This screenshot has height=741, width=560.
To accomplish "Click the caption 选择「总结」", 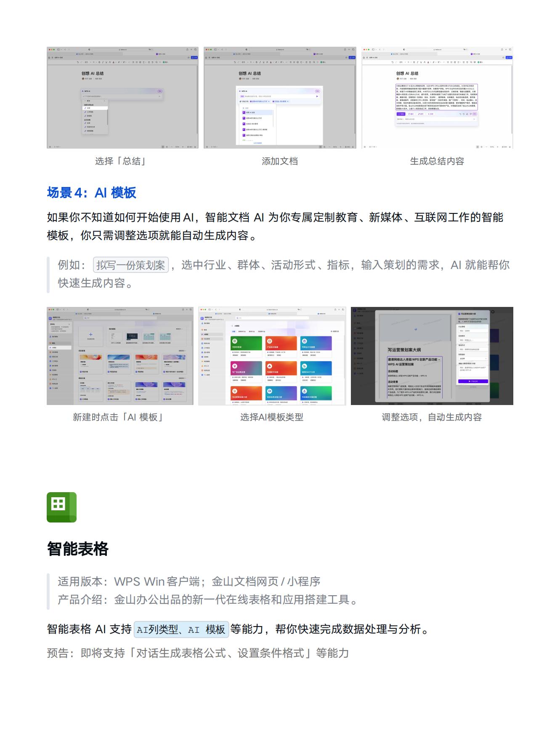I will point(121,161).
